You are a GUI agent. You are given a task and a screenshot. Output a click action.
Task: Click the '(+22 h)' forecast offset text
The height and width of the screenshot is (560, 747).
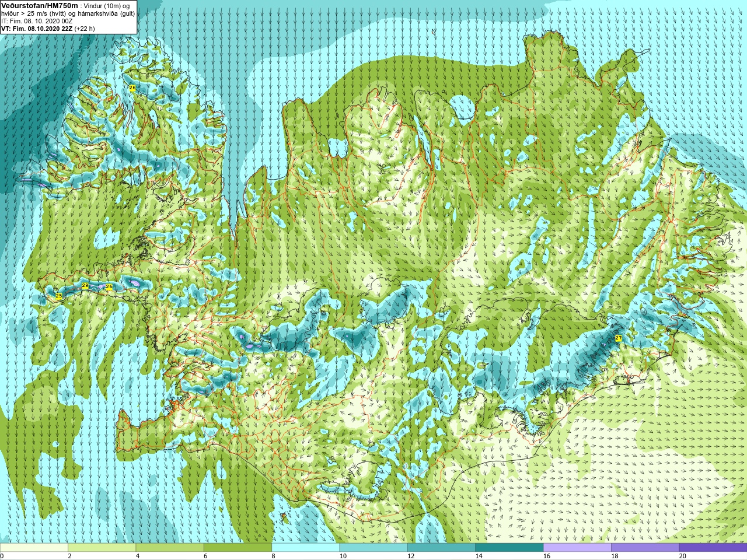[85, 29]
